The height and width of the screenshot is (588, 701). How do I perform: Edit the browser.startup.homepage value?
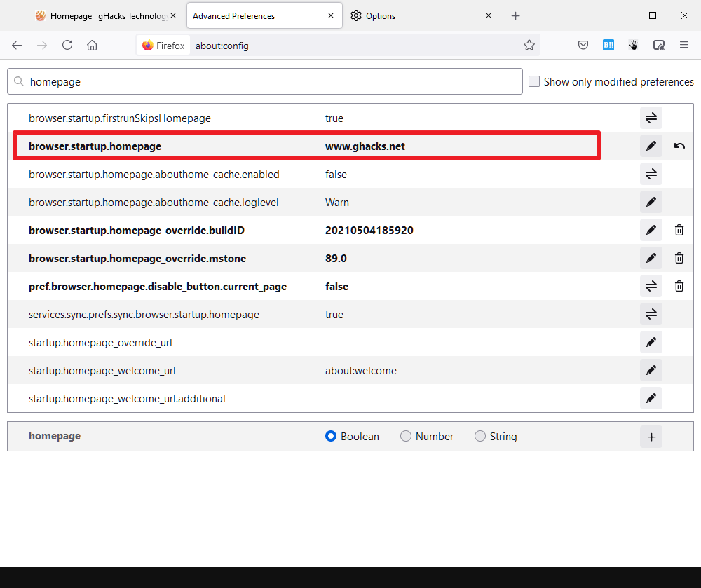pos(651,146)
